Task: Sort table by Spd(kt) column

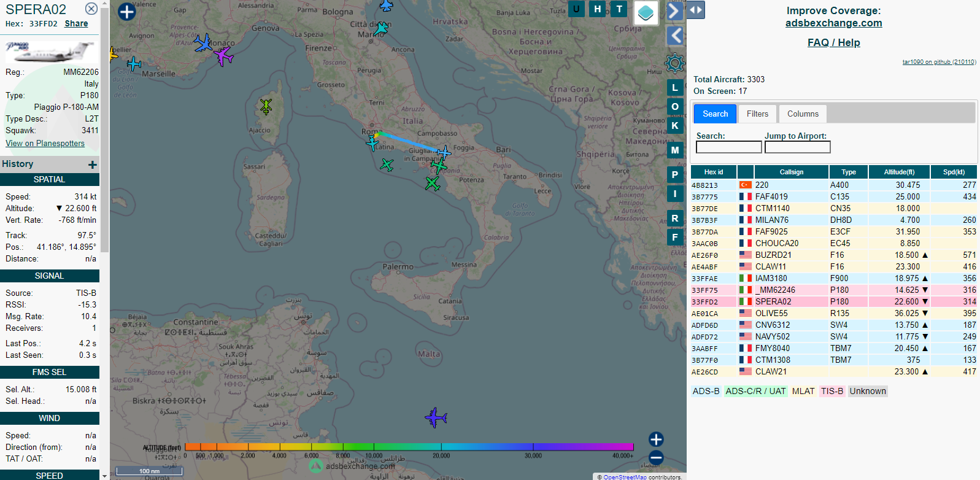Action: point(954,172)
